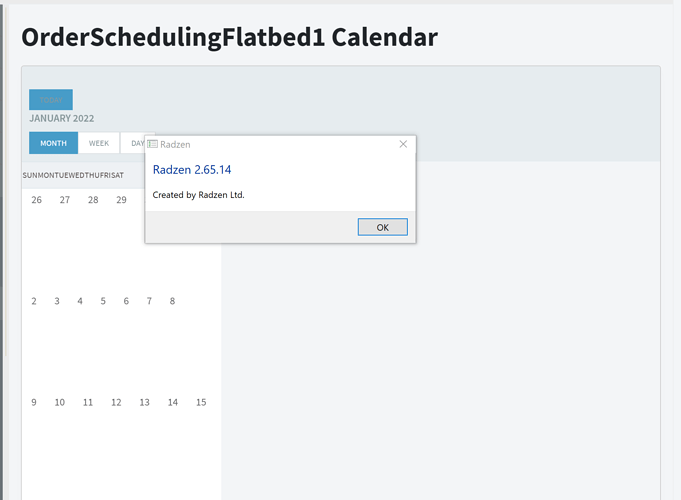Switch to Day view
The height and width of the screenshot is (500, 681).
pos(137,143)
